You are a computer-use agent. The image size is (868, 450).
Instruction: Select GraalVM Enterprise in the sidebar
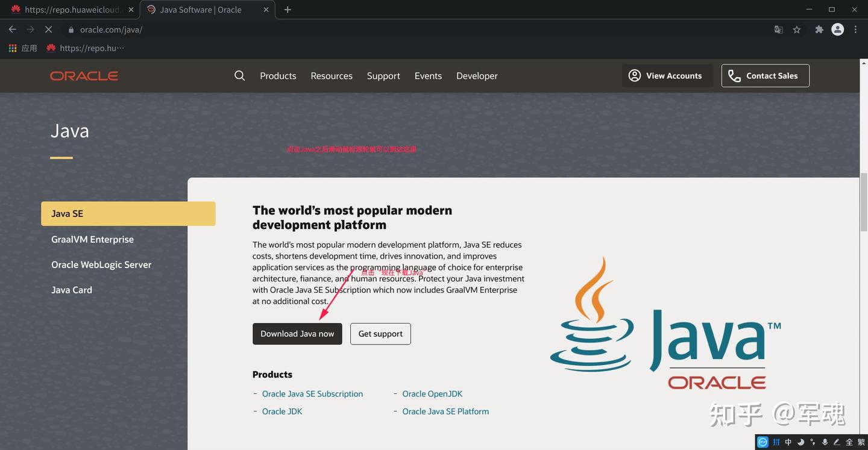(x=92, y=239)
